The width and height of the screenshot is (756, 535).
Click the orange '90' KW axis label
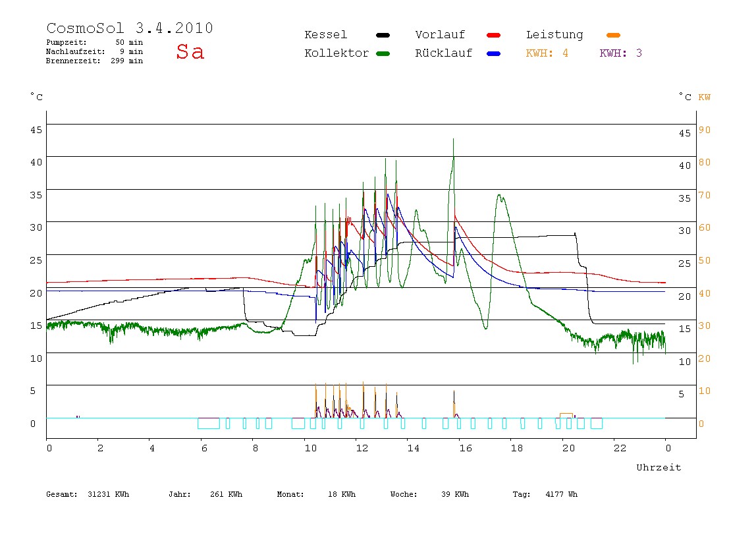pos(705,130)
